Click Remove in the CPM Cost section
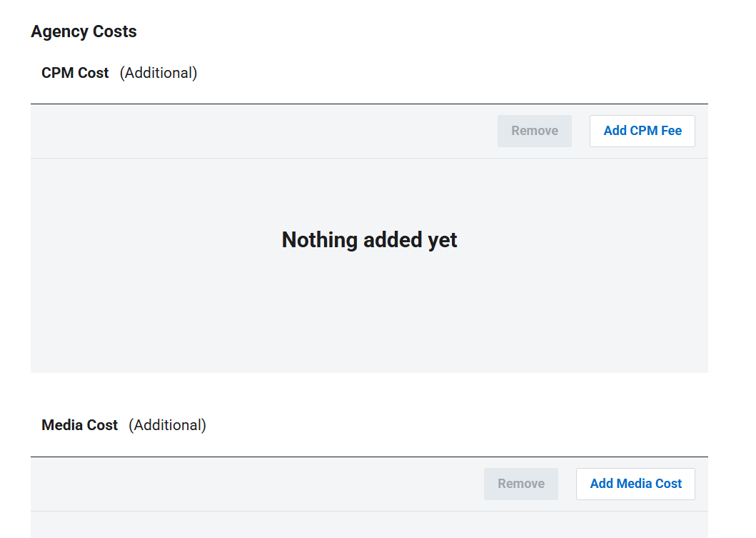The height and width of the screenshot is (538, 756). pyautogui.click(x=534, y=131)
